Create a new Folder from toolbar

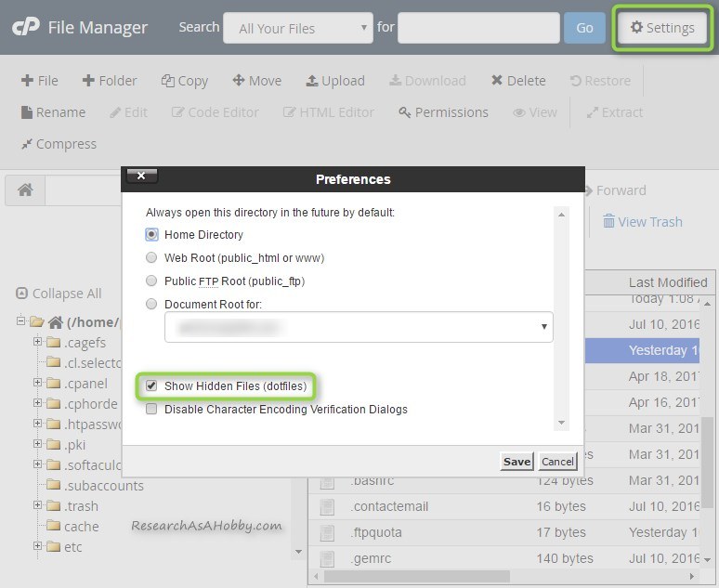pyautogui.click(x=110, y=81)
